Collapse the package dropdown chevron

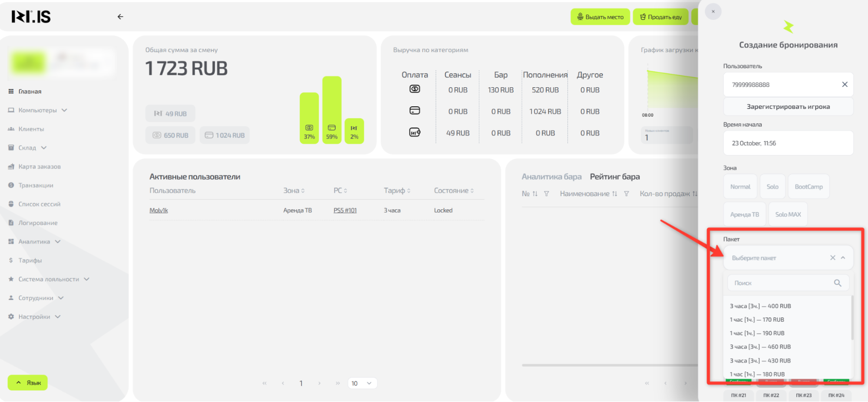[x=843, y=258]
